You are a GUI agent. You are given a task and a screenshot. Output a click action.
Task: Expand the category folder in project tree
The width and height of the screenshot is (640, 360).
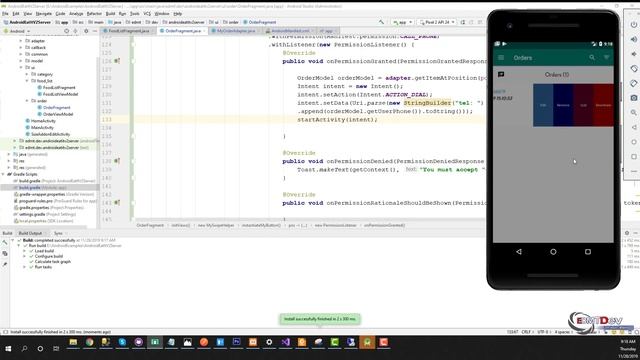tap(27, 74)
